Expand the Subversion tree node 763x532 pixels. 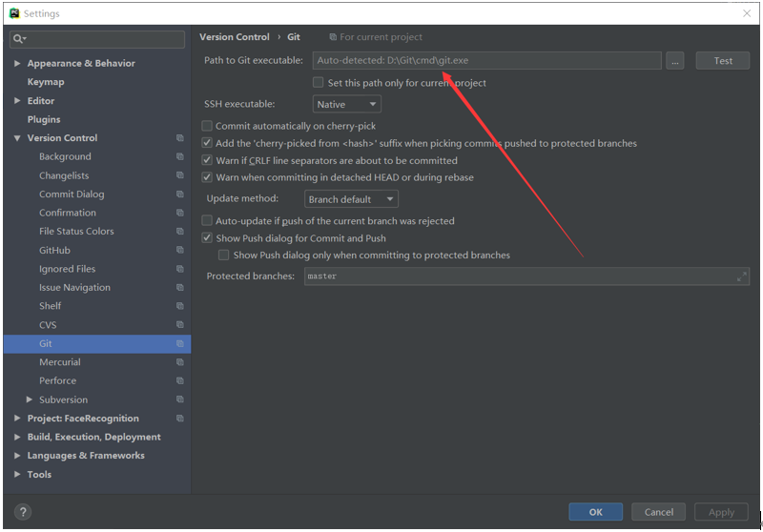tap(30, 399)
